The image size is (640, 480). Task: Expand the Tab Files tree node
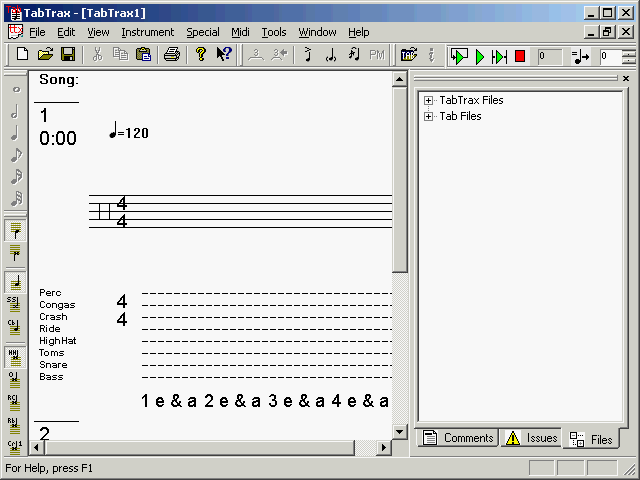pos(428,117)
